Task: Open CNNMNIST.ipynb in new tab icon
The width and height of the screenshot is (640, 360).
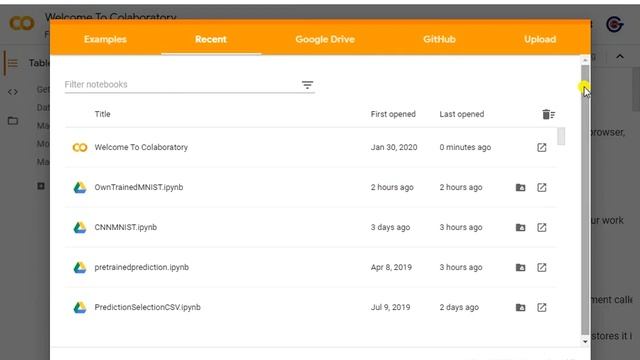Action: click(x=542, y=227)
